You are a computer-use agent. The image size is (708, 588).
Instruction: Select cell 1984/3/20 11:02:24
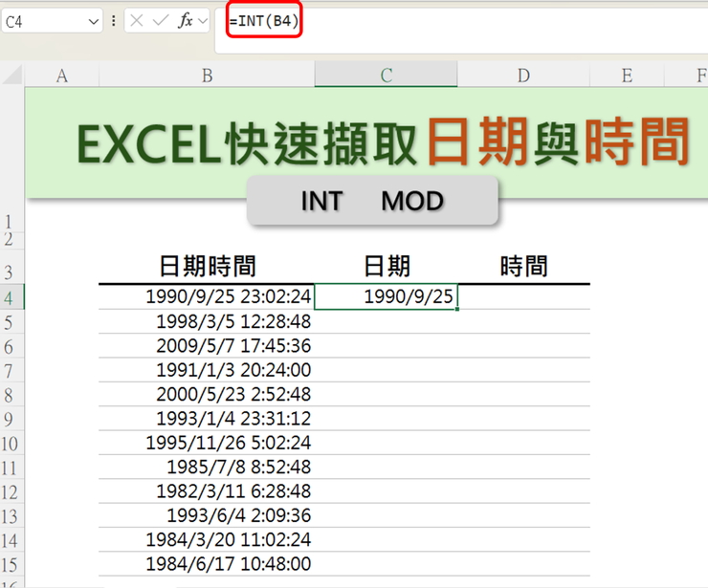point(207,539)
